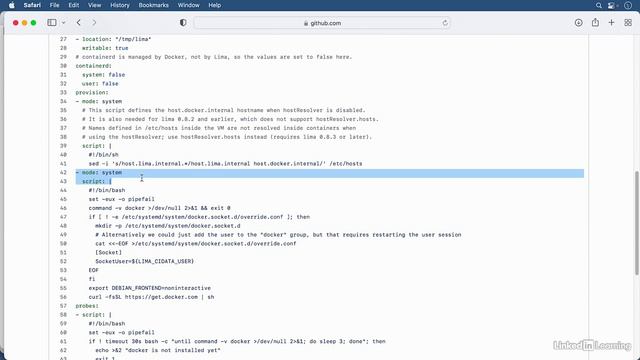Open the Help menu

click(x=215, y=5)
